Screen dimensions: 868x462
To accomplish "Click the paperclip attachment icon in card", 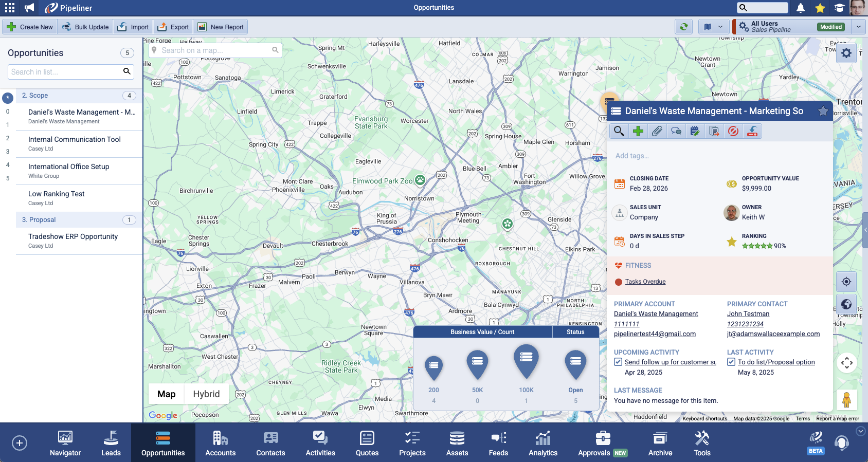I will [x=657, y=132].
